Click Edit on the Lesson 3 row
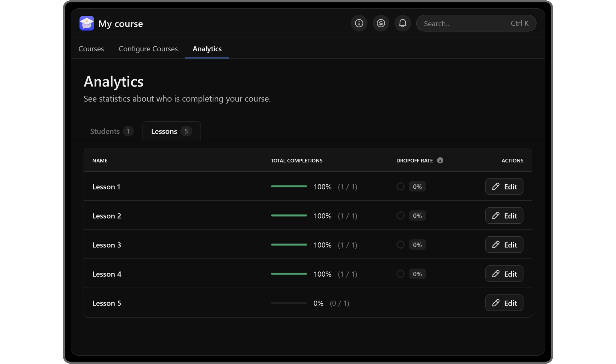This screenshot has height=364, width=616. tap(504, 245)
